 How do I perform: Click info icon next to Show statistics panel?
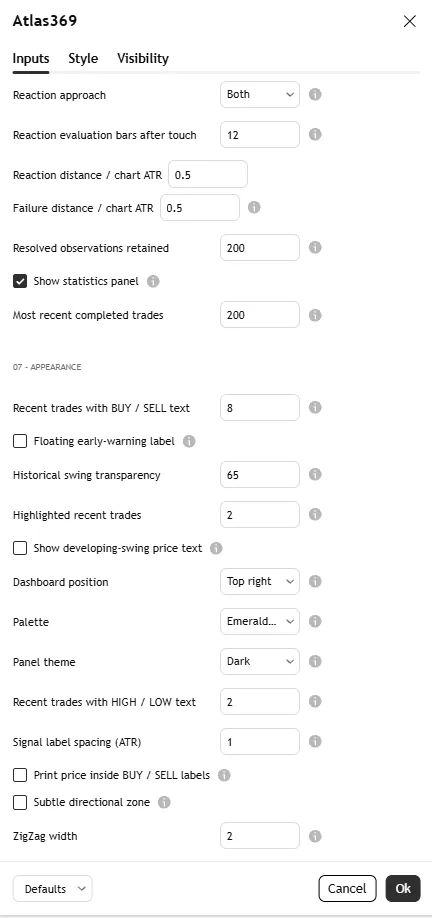click(x=153, y=281)
